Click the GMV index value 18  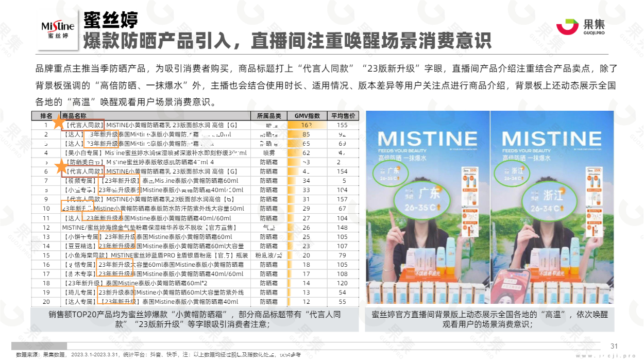click(x=307, y=264)
